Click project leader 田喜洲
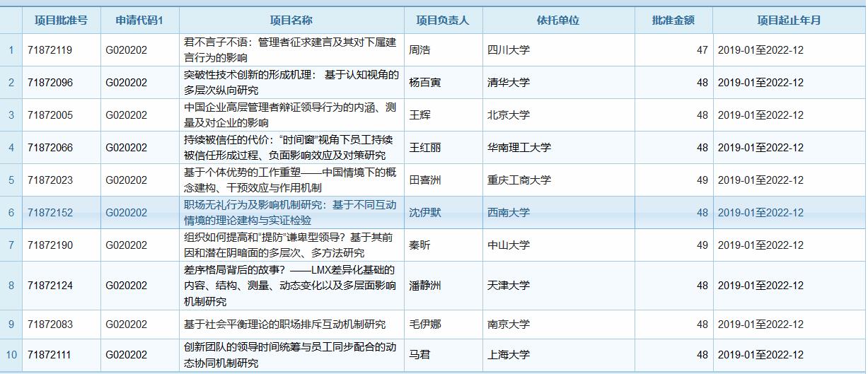 [425, 180]
